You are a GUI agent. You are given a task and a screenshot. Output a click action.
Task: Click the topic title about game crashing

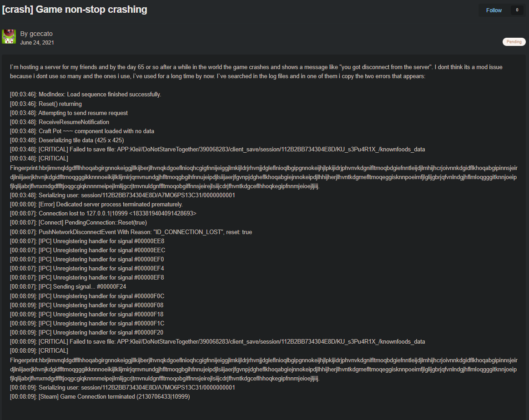coord(74,9)
